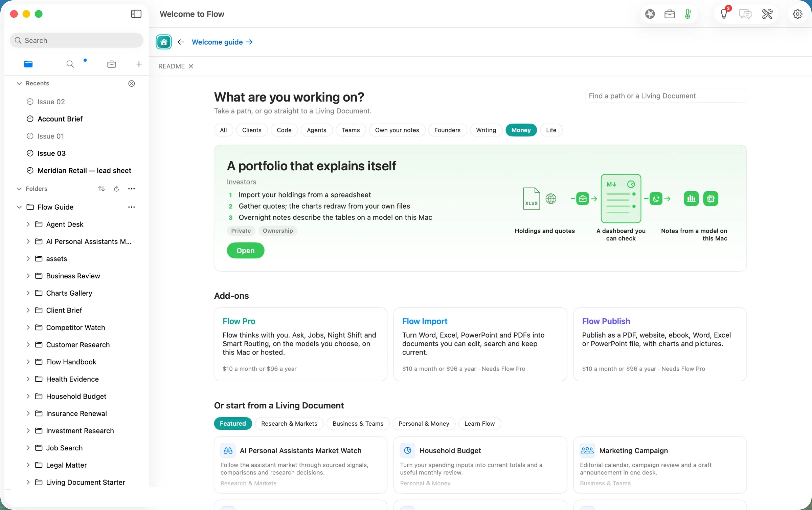The height and width of the screenshot is (510, 812).
Task: Collapse the Flow Guide folder
Action: coord(19,207)
